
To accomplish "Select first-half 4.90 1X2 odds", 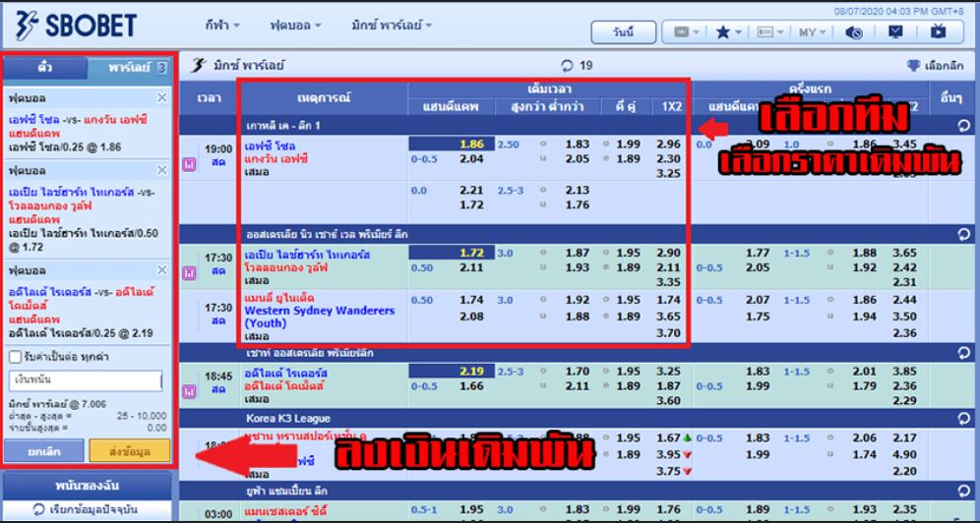I will [x=905, y=454].
